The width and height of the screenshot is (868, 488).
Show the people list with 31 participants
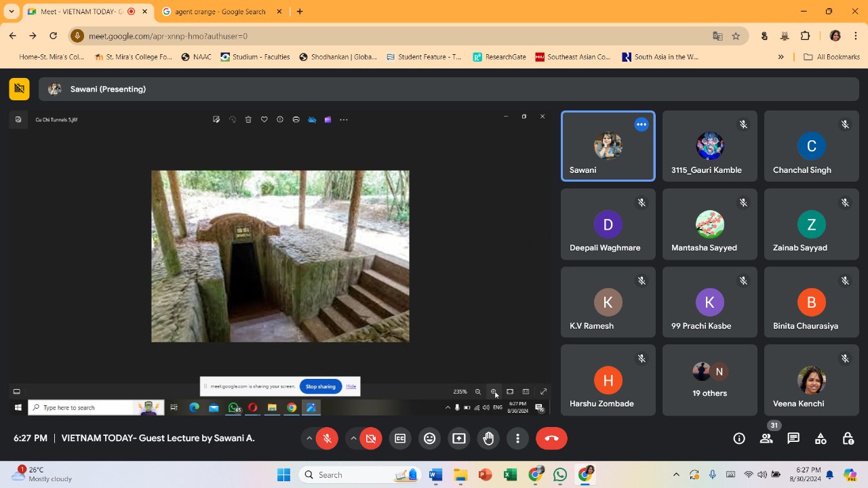(x=766, y=439)
